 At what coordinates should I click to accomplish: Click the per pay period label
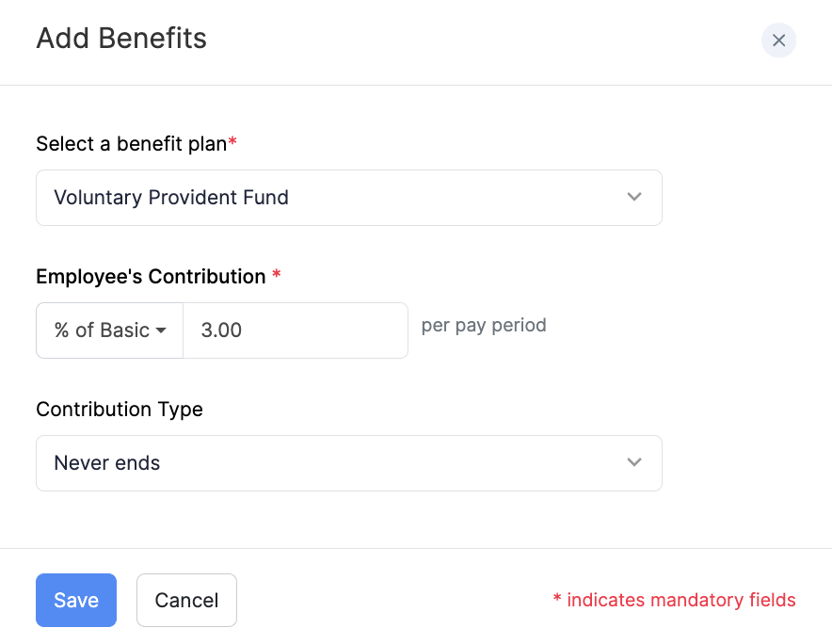tap(483, 325)
